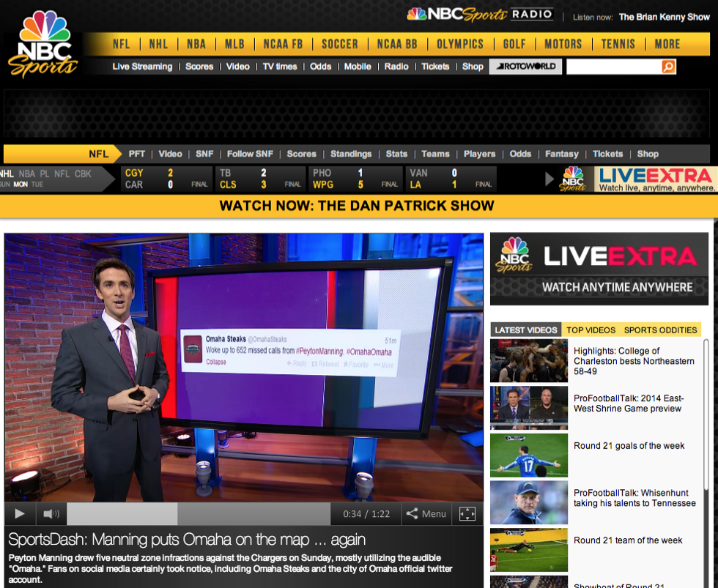Open Players in the NFL bar

coord(479,154)
